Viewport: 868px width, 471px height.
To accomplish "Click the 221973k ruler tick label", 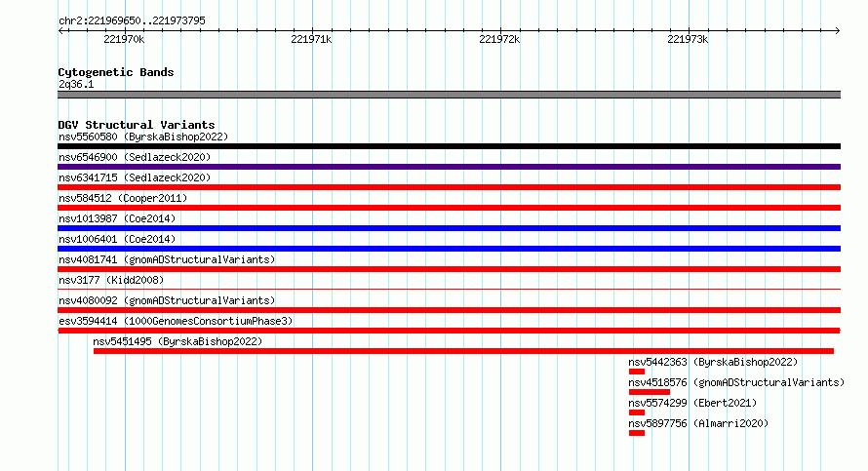I will pyautogui.click(x=688, y=39).
